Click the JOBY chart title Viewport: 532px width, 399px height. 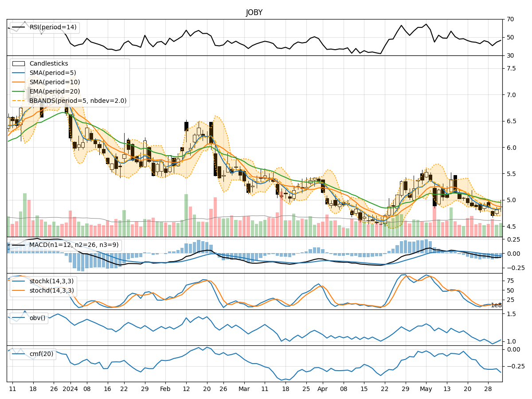coord(254,12)
